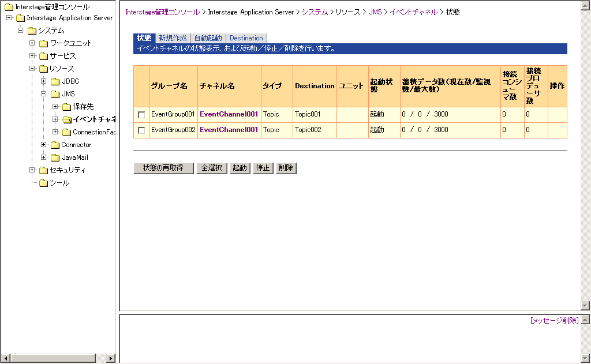Click the Interstage Application Server folder icon
The image size is (591, 364).
pos(20,18)
